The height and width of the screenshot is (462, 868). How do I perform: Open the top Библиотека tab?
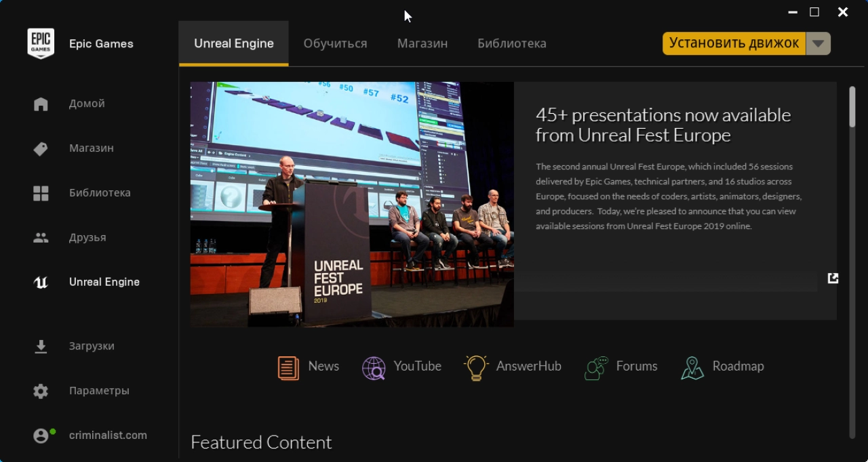tap(512, 43)
